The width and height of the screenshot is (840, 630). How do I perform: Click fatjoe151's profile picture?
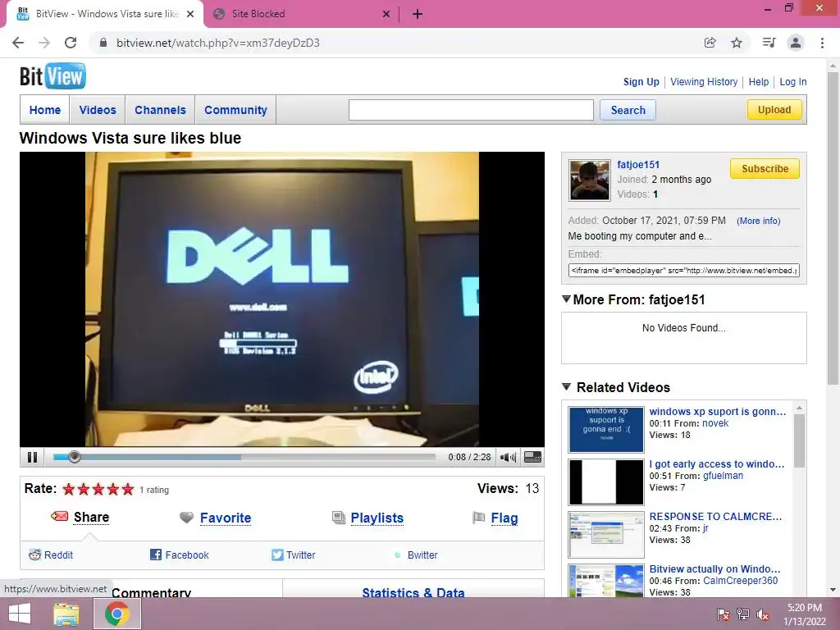pyautogui.click(x=589, y=180)
